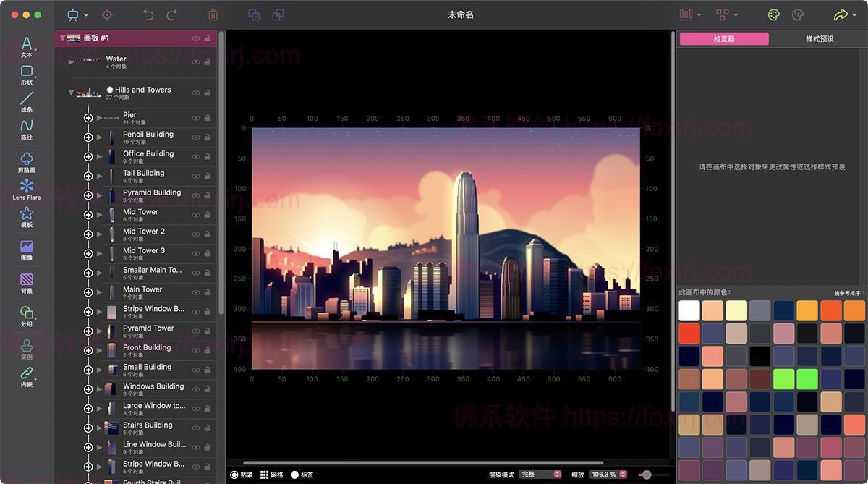Click the trash delete icon in toolbar
868x484 pixels.
tap(213, 14)
